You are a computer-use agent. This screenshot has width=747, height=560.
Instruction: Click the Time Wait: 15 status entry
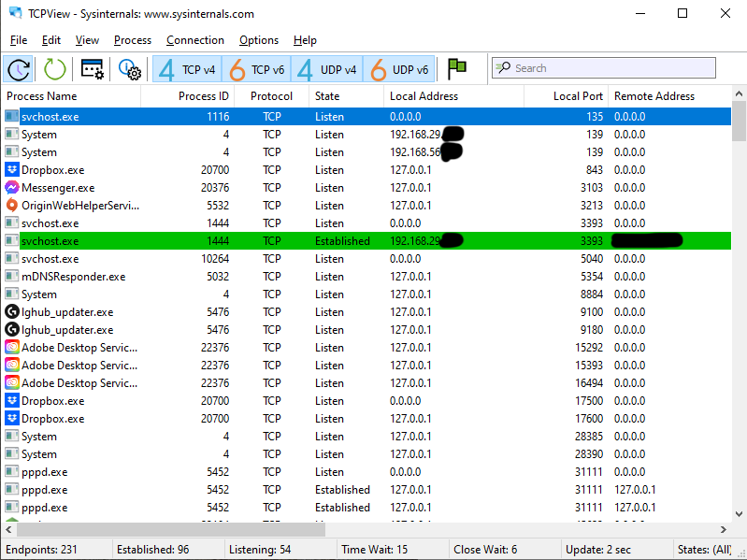[375, 550]
